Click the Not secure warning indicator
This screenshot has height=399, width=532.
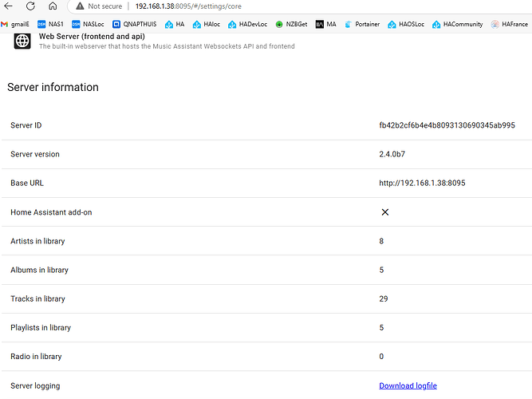(99, 6)
